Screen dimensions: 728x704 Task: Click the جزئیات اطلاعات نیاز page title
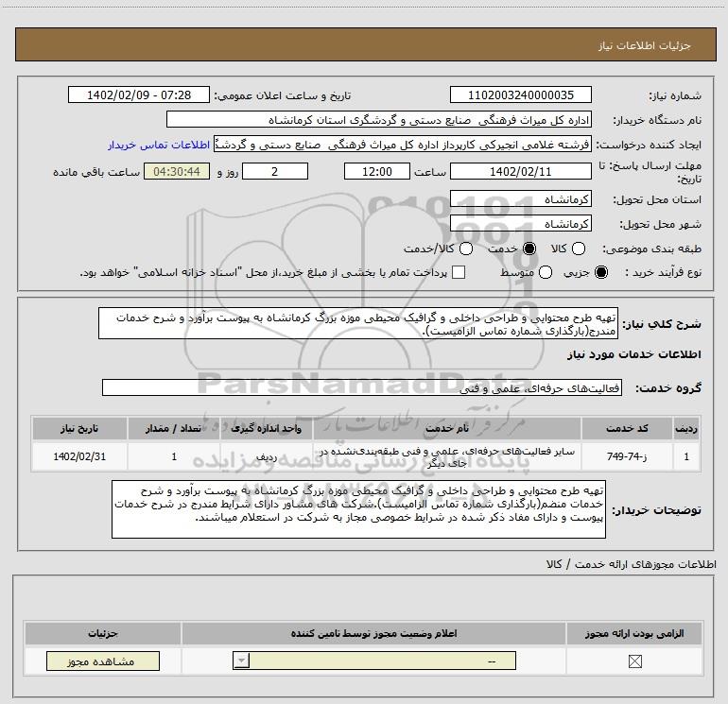tap(644, 45)
